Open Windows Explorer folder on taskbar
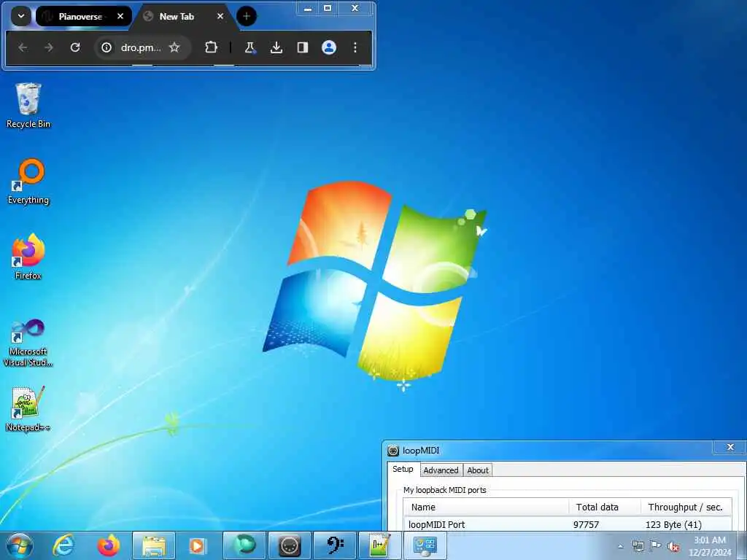The width and height of the screenshot is (747, 560). click(153, 545)
